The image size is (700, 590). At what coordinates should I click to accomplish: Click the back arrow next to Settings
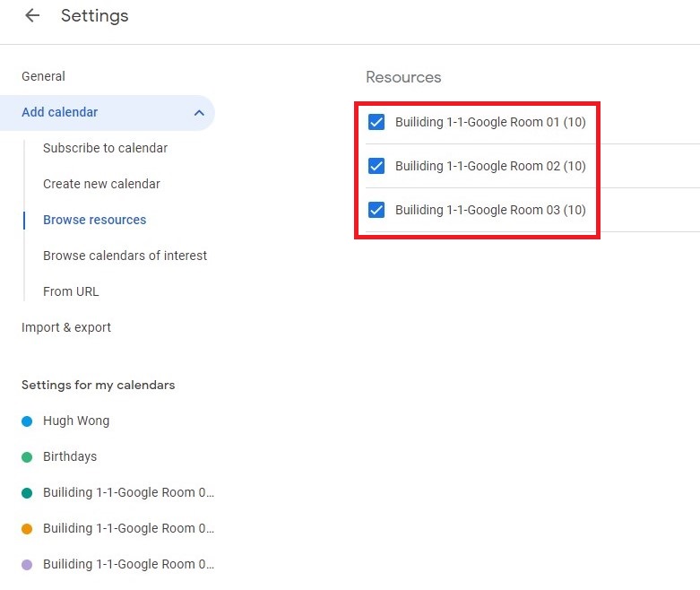click(x=32, y=16)
